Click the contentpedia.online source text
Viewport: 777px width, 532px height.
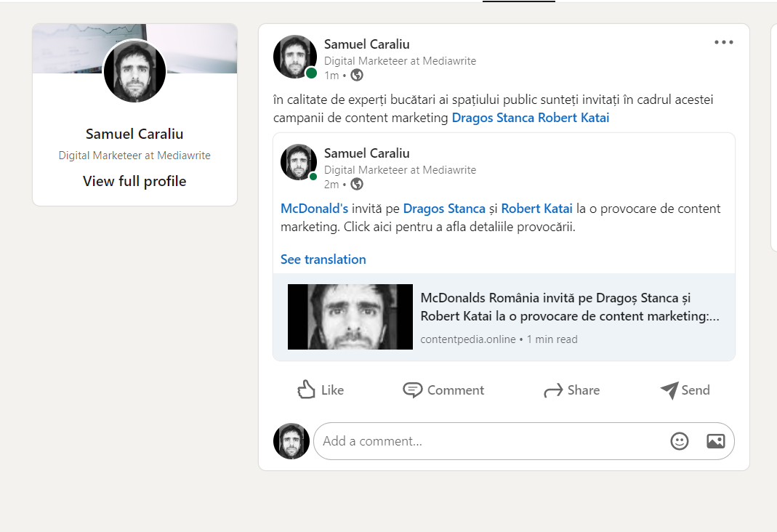click(x=468, y=339)
